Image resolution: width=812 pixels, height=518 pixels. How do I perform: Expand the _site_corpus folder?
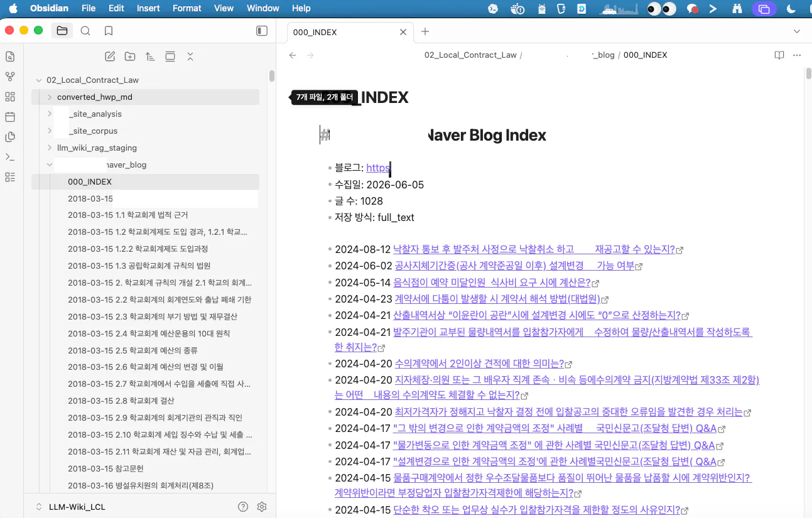click(x=50, y=131)
